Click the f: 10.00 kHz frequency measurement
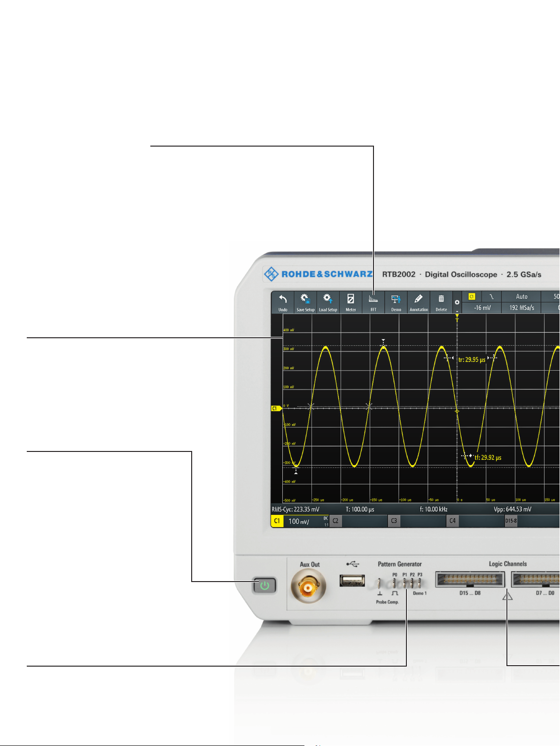This screenshot has height=746, width=560. point(434,509)
